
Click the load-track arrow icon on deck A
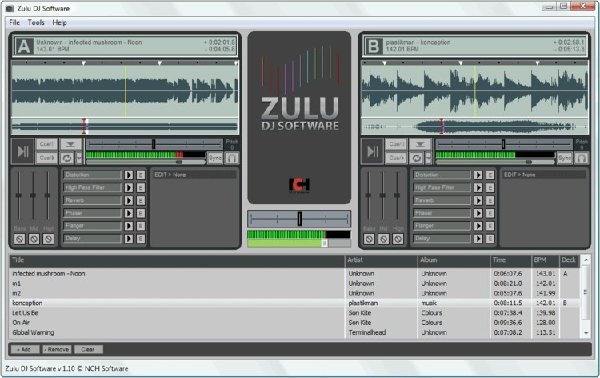(70, 144)
